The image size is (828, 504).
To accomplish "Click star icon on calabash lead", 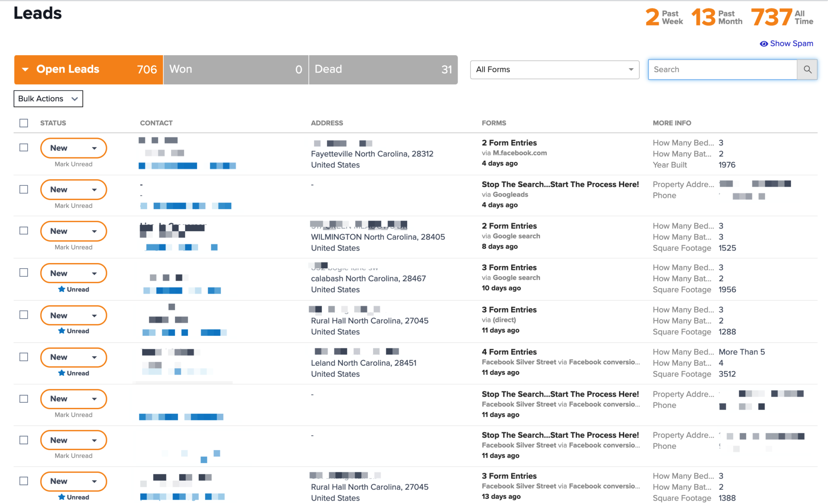I will (62, 289).
